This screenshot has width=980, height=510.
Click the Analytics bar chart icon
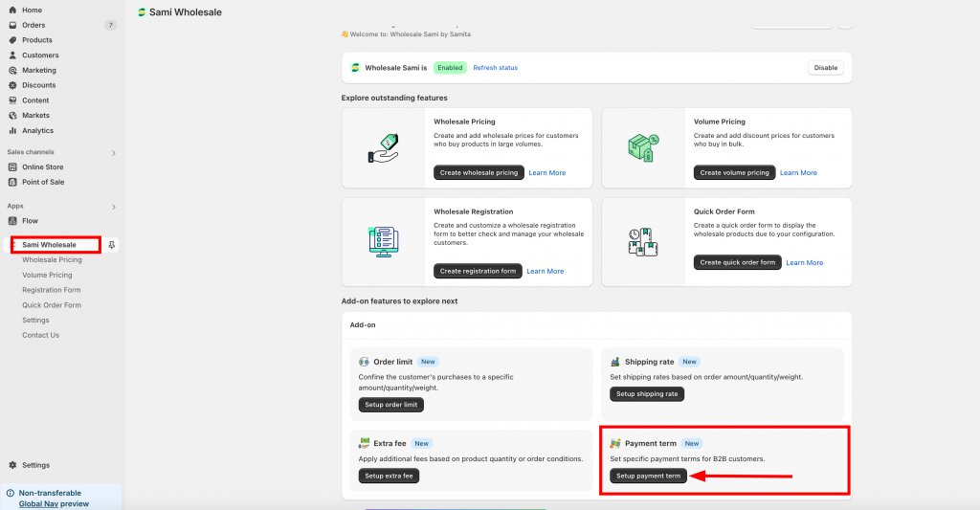(12, 131)
